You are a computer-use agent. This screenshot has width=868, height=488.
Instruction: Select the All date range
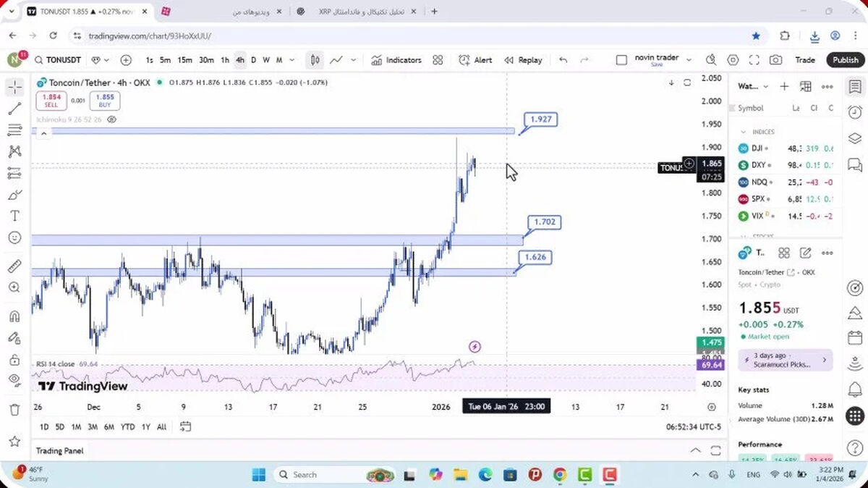161,427
